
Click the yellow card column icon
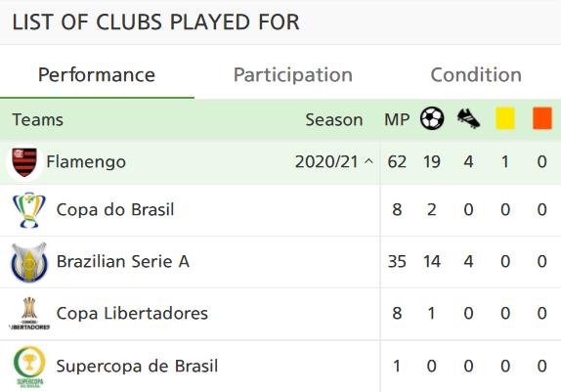point(505,118)
